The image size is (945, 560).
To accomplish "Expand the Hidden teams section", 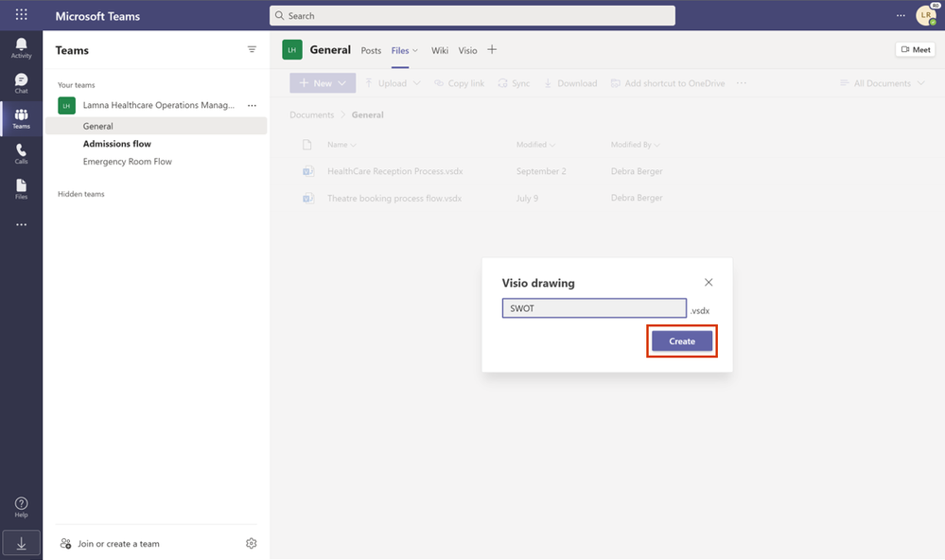I will coord(81,194).
